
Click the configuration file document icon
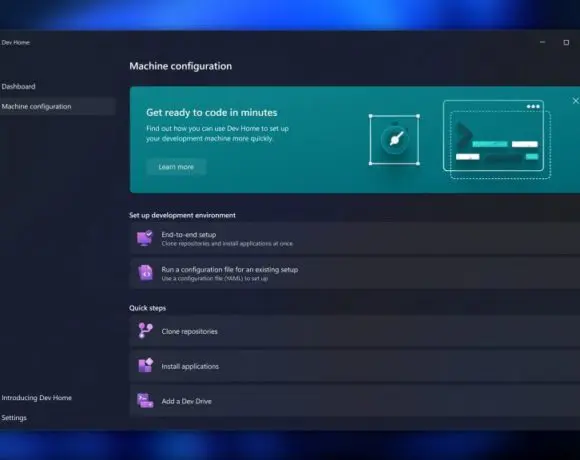click(x=145, y=273)
